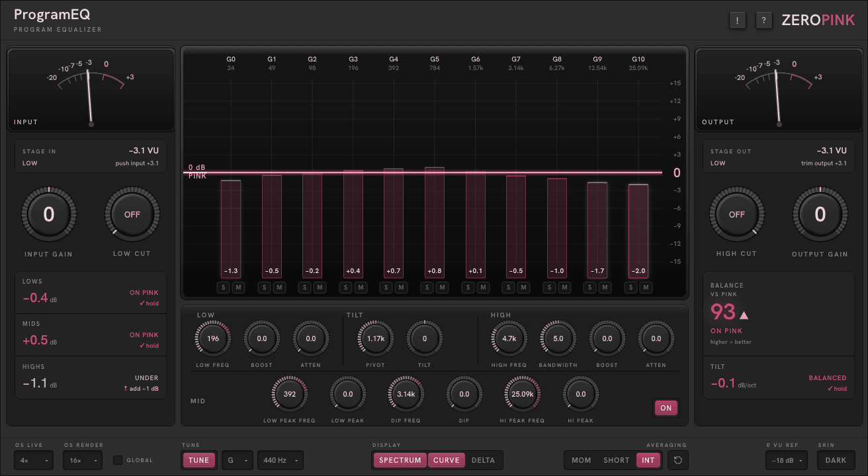Image resolution: width=868 pixels, height=476 pixels.
Task: Click the G4 band bar at +0.7
Action: 394,224
